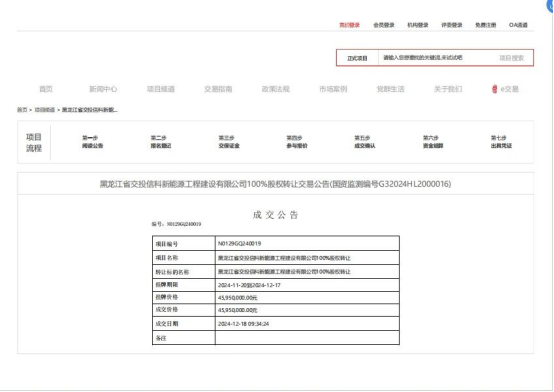Click the 项目名称 label cell
This screenshot has height=392, width=554.
pyautogui.click(x=184, y=258)
